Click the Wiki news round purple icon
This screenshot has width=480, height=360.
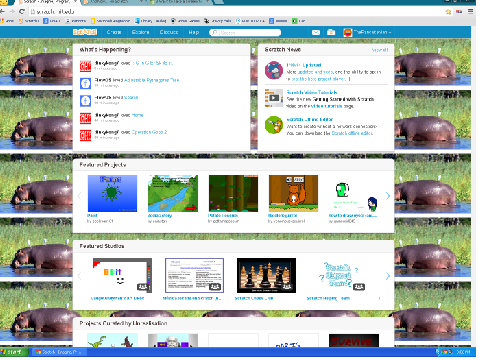click(274, 70)
